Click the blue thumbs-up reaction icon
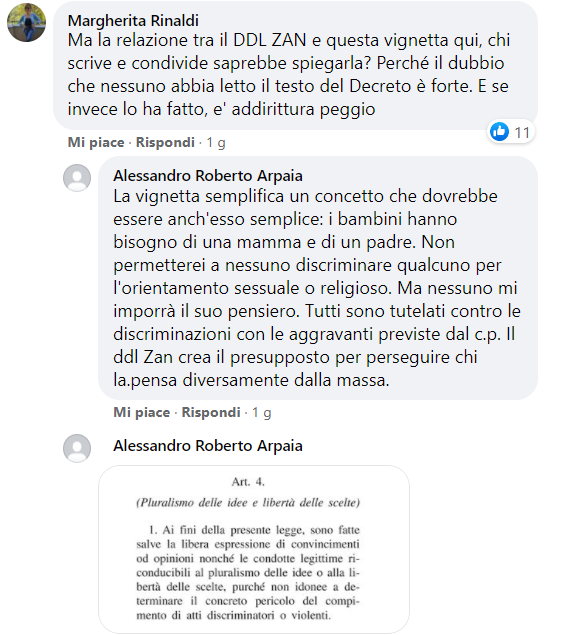 499,132
